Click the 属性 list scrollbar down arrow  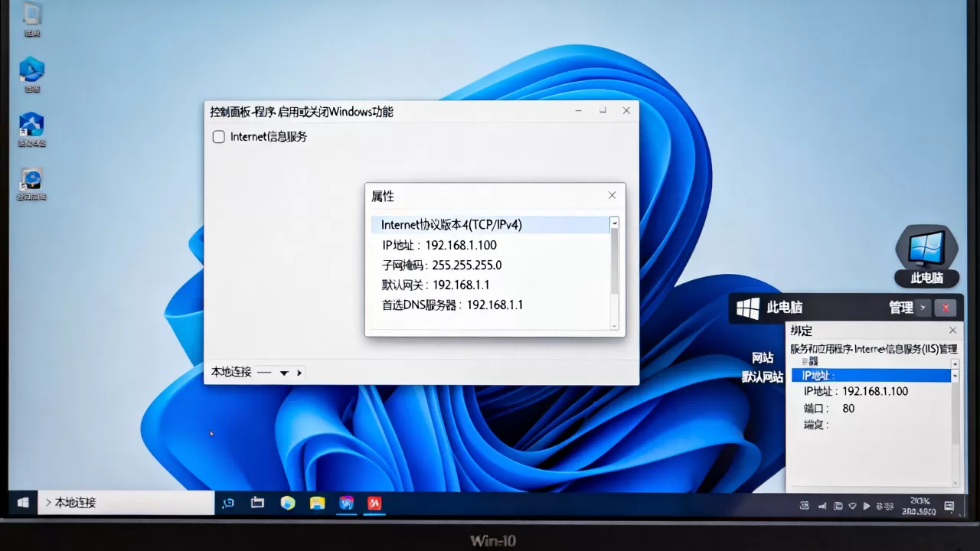[614, 325]
